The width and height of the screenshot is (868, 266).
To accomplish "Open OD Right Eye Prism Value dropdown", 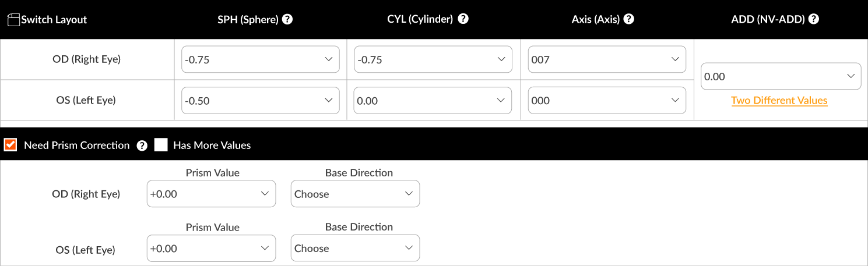I will (x=211, y=194).
